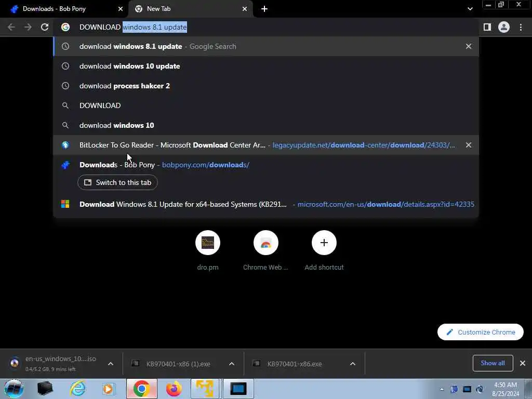Image resolution: width=532 pixels, height=399 pixels.
Task: Click the address bar text field
Action: tap(266, 27)
